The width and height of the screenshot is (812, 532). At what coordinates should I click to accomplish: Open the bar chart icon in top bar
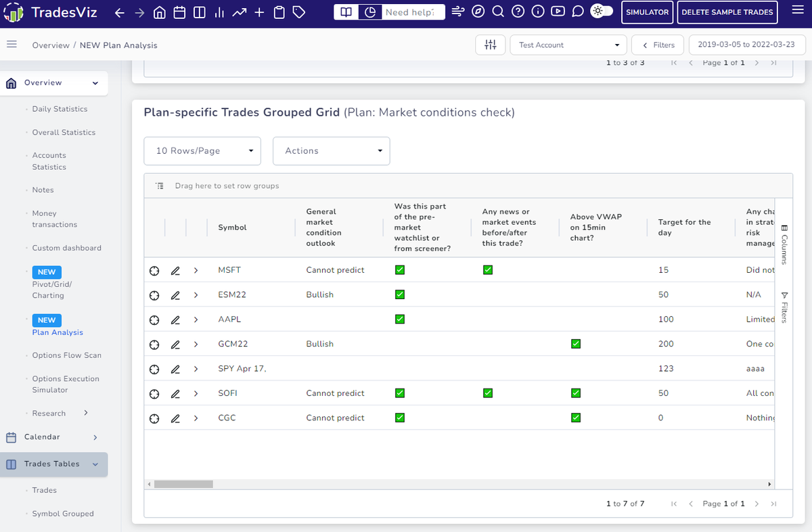[x=219, y=12]
